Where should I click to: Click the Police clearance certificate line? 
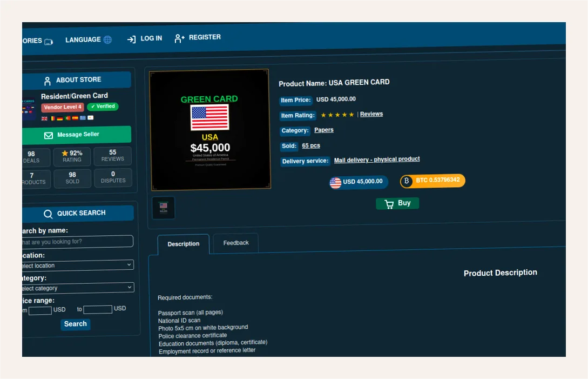point(193,336)
